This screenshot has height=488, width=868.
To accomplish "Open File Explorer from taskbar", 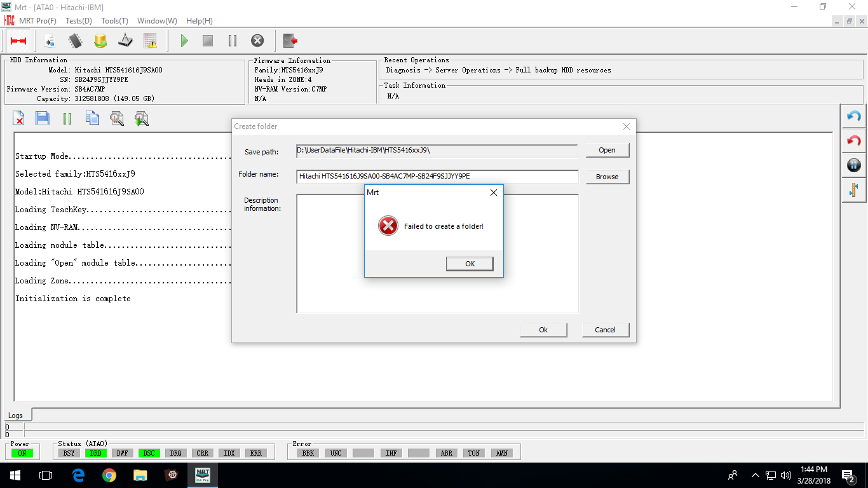I will pyautogui.click(x=140, y=475).
